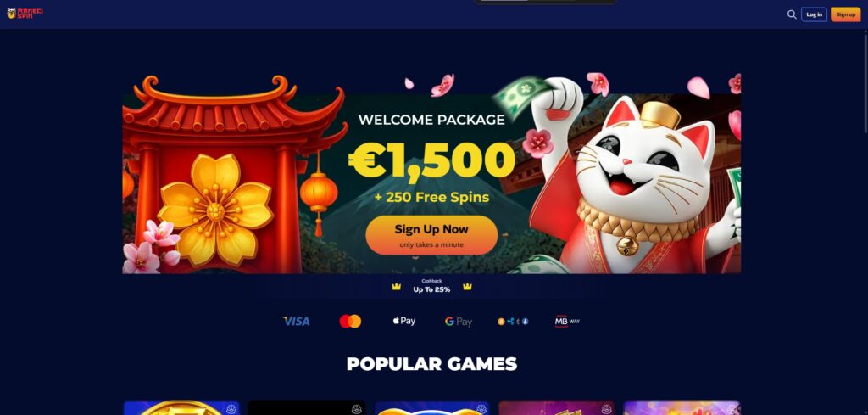Select the Mastercard payment icon
The image size is (868, 415).
(x=350, y=322)
